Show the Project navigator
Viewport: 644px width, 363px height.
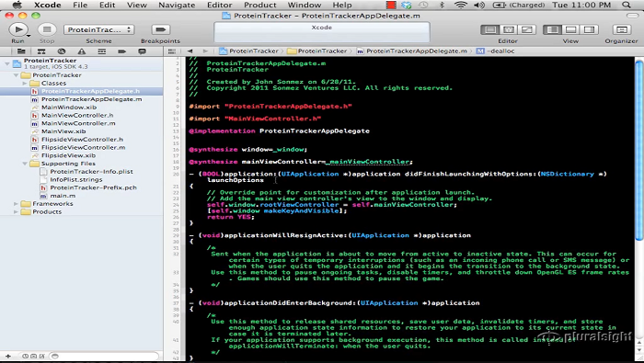click(21, 51)
